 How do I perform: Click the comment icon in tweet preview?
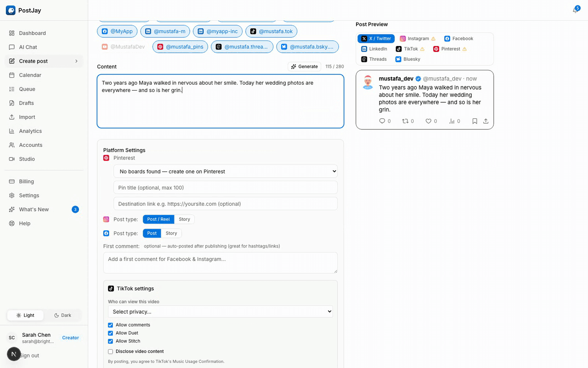pyautogui.click(x=382, y=121)
